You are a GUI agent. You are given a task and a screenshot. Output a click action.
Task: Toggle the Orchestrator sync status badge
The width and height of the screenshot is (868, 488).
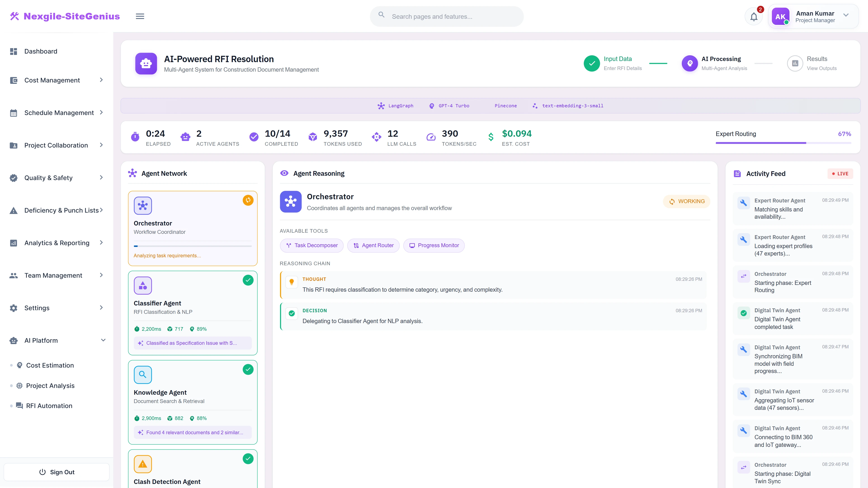248,200
